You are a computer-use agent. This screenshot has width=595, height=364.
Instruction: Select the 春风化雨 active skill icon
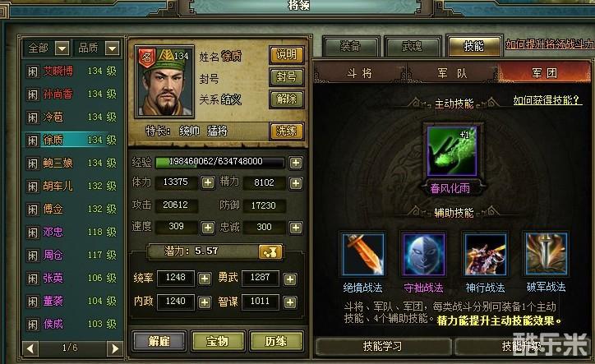451,151
